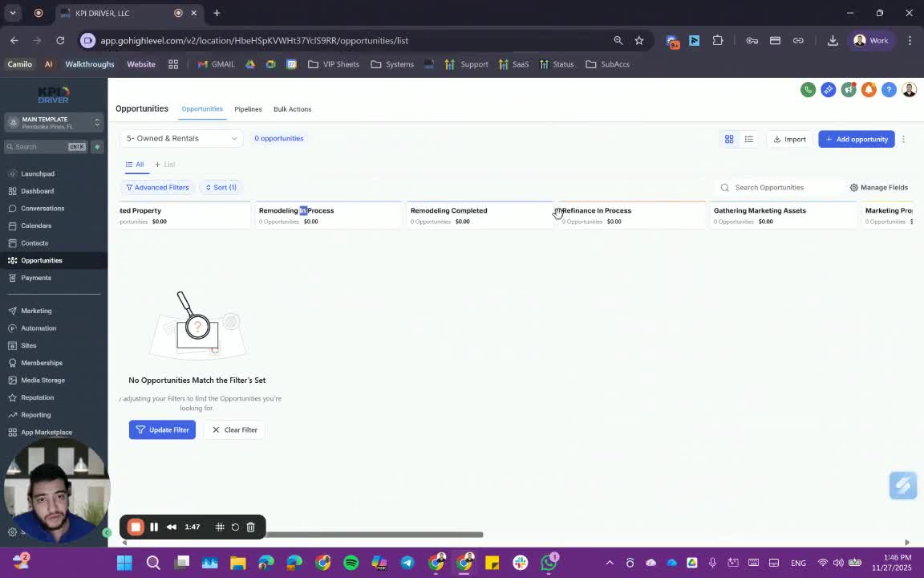
Task: Click the Memberships sidebar icon
Action: click(x=12, y=363)
